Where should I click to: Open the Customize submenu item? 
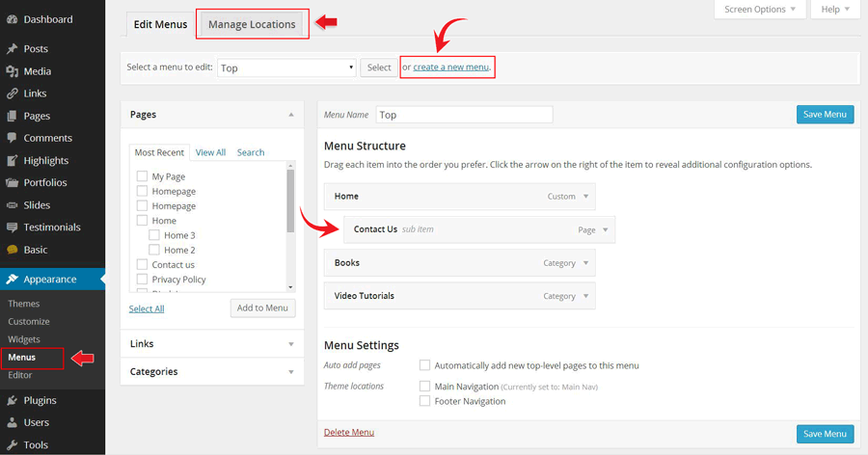point(29,322)
